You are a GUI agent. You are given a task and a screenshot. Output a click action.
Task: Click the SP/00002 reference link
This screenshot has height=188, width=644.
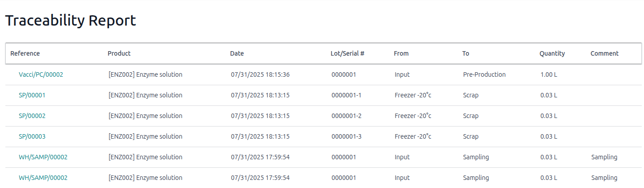point(32,116)
